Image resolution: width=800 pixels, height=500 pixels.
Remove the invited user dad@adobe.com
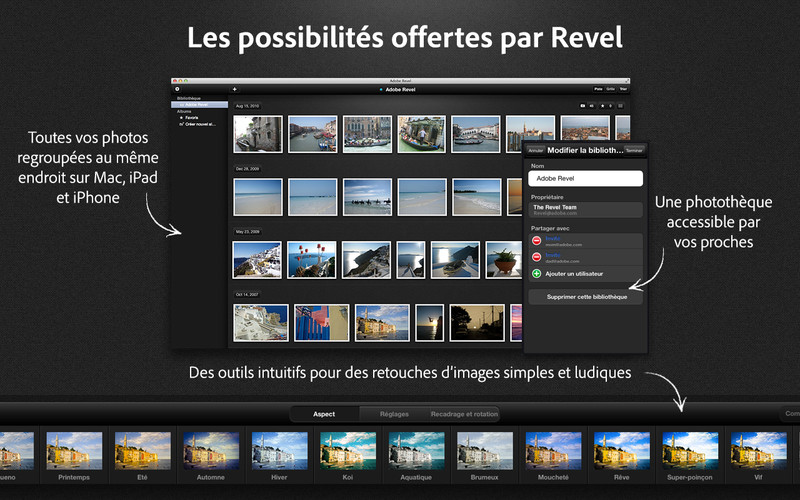tap(537, 257)
